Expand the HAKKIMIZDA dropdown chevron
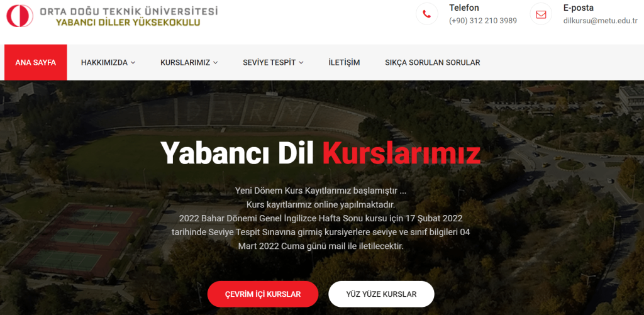This screenshot has height=315, width=644. [x=133, y=63]
